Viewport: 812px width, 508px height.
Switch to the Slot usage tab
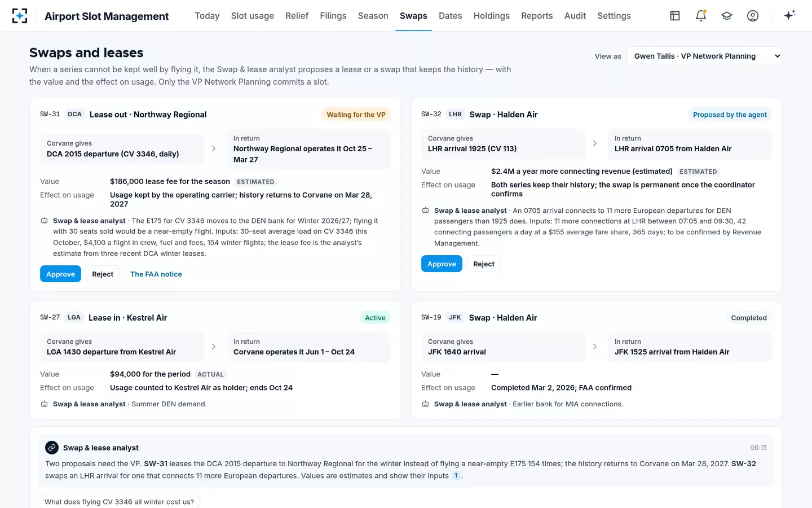[253, 16]
